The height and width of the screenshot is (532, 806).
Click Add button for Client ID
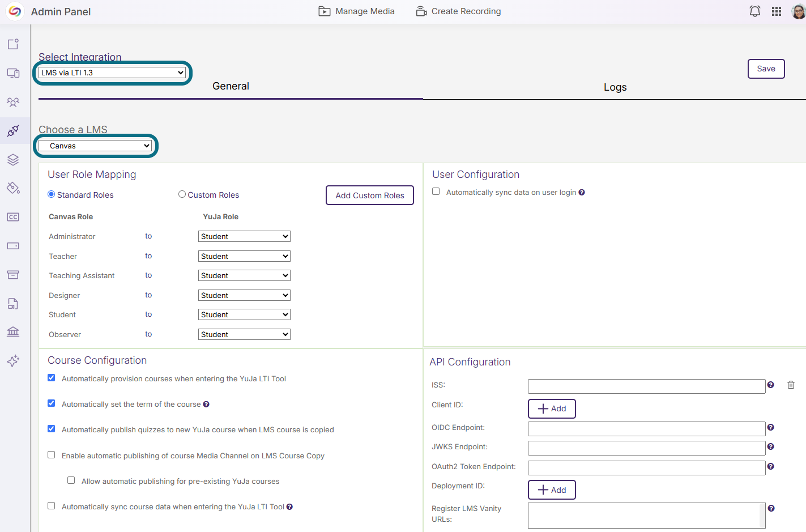click(x=552, y=408)
